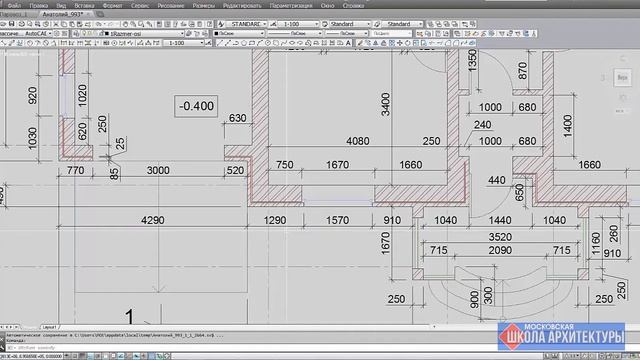640x360 pixels.
Task: Click the black color swatch in layer dropdown
Action: coord(107,33)
